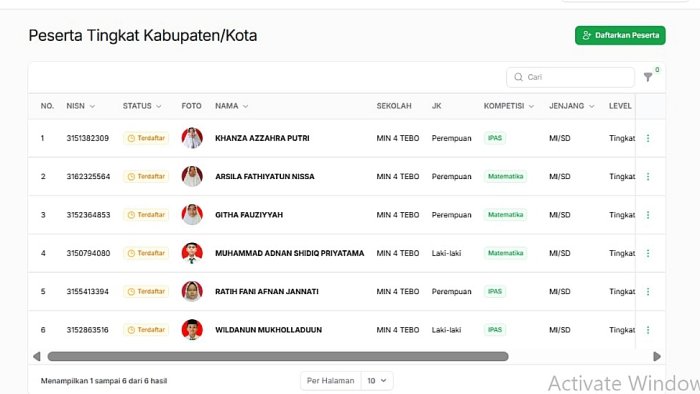Image resolution: width=700 pixels, height=394 pixels.
Task: Click Khanza Azzahra Putri's photo
Action: (x=192, y=138)
